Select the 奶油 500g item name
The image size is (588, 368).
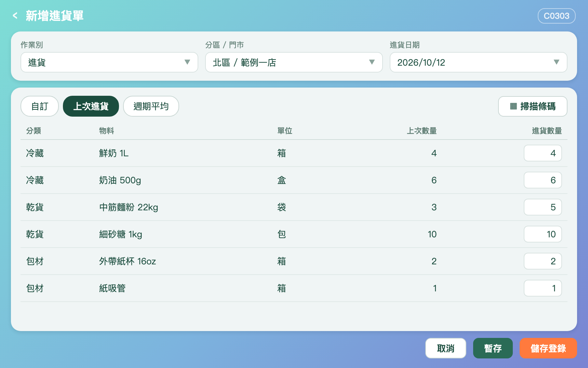click(x=120, y=180)
